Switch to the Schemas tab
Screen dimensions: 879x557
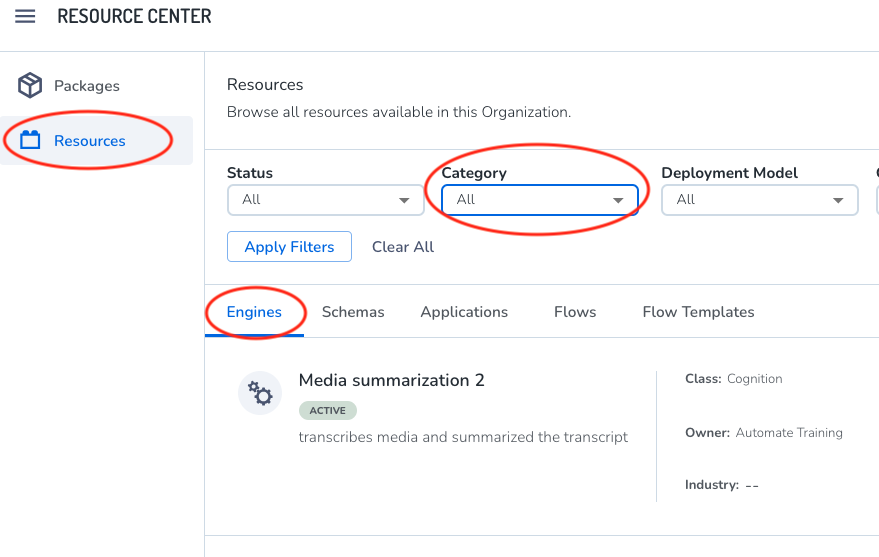click(353, 312)
